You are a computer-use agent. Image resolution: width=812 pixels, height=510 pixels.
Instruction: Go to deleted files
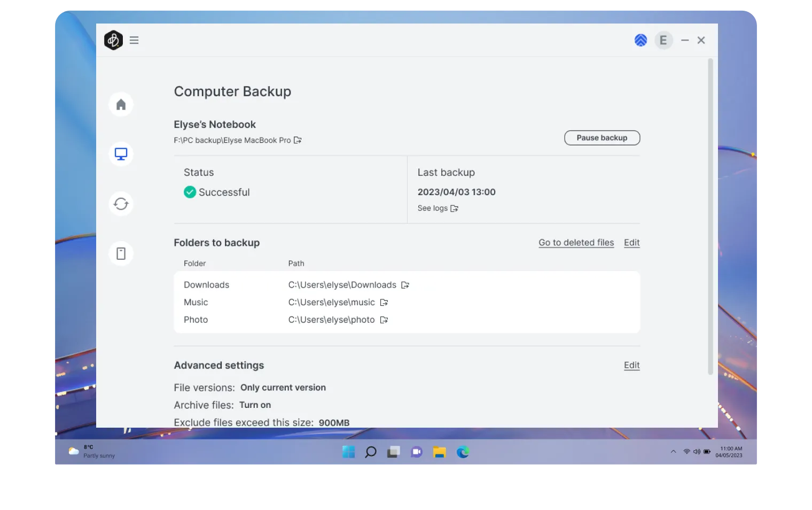coord(576,242)
